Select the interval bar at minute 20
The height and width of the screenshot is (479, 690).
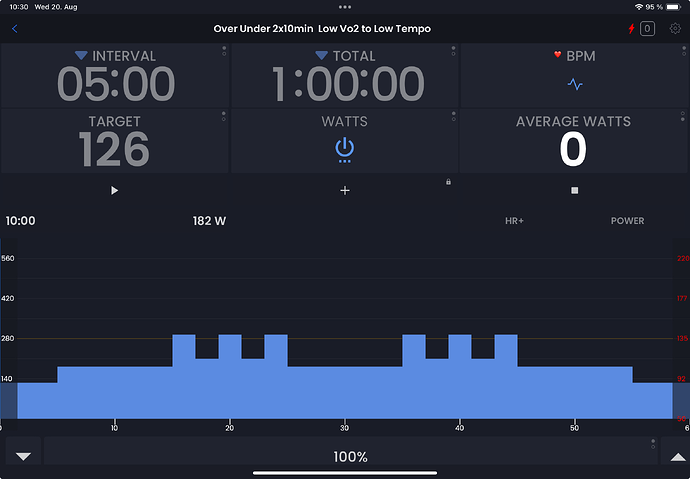coord(230,377)
